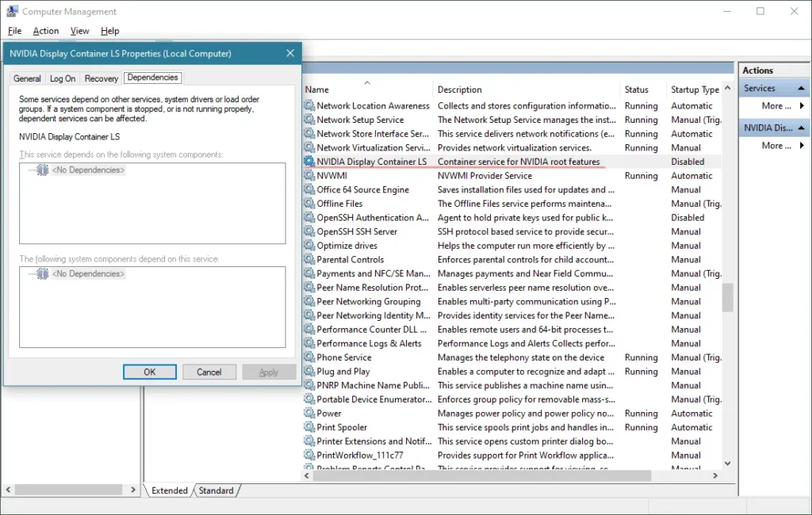Screen dimensions: 812x515
Task: Expand More Actions under NVIDIA Dis...
Action: coord(783,146)
